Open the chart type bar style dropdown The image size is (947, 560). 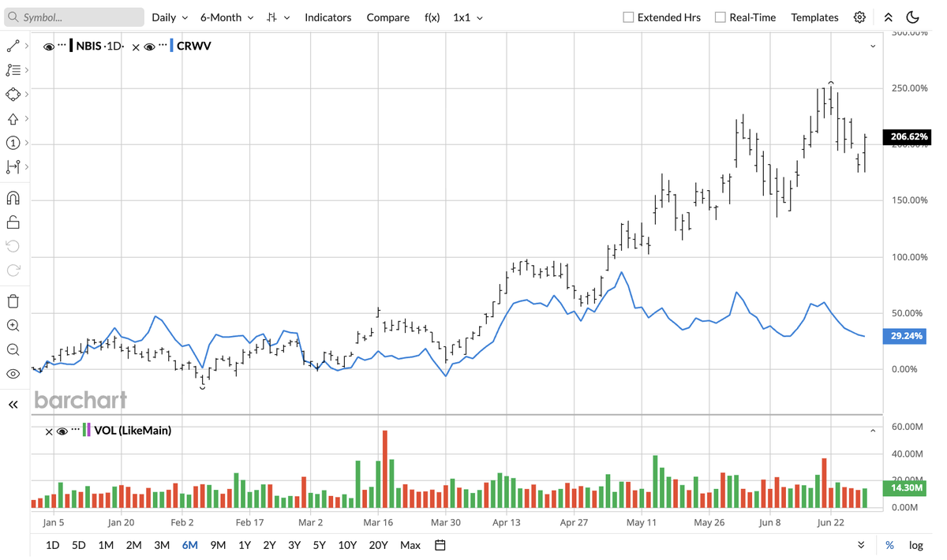278,17
